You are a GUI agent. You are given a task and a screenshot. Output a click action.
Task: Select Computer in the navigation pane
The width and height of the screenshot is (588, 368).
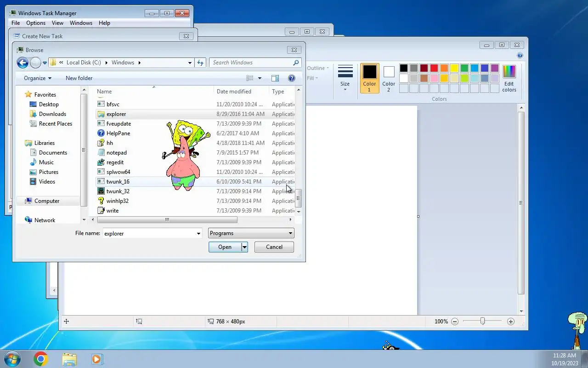[x=47, y=201]
